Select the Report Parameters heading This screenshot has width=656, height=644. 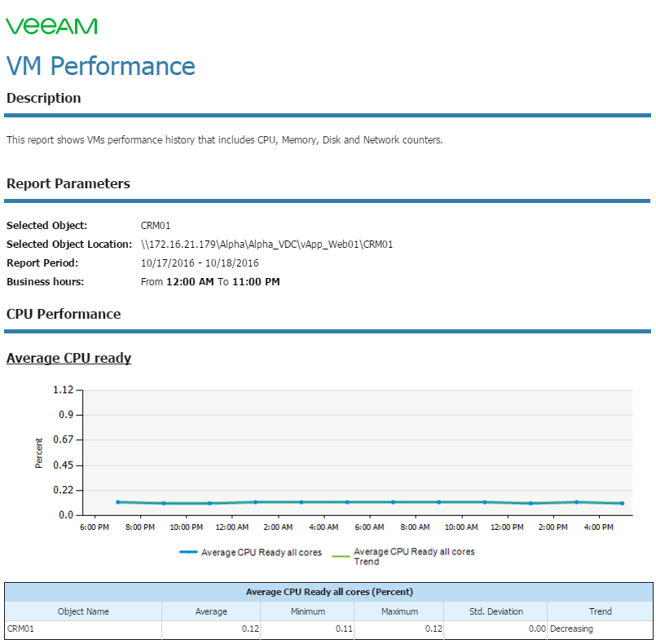[68, 183]
